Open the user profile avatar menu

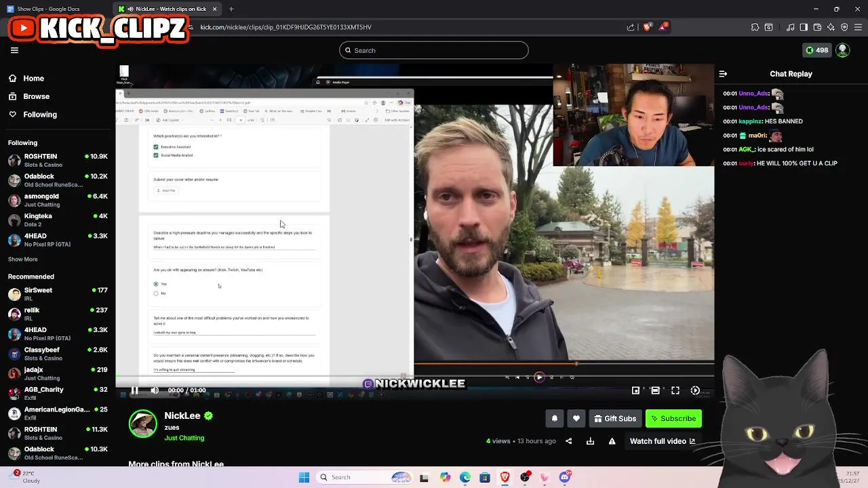pyautogui.click(x=843, y=50)
